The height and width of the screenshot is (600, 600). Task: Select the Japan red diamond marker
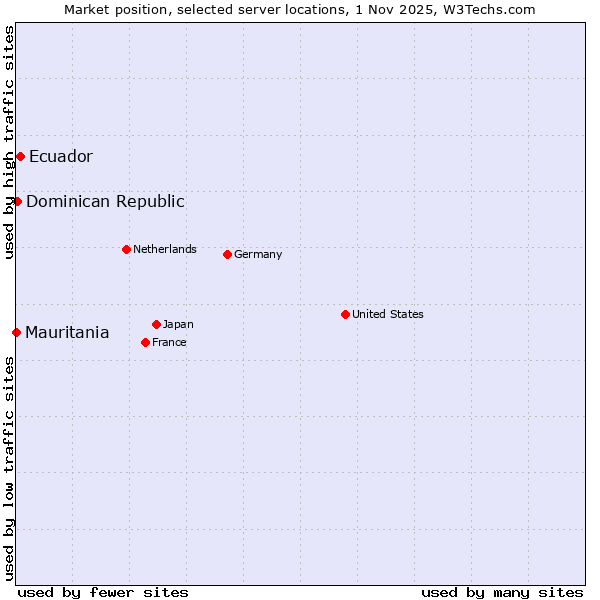(156, 324)
